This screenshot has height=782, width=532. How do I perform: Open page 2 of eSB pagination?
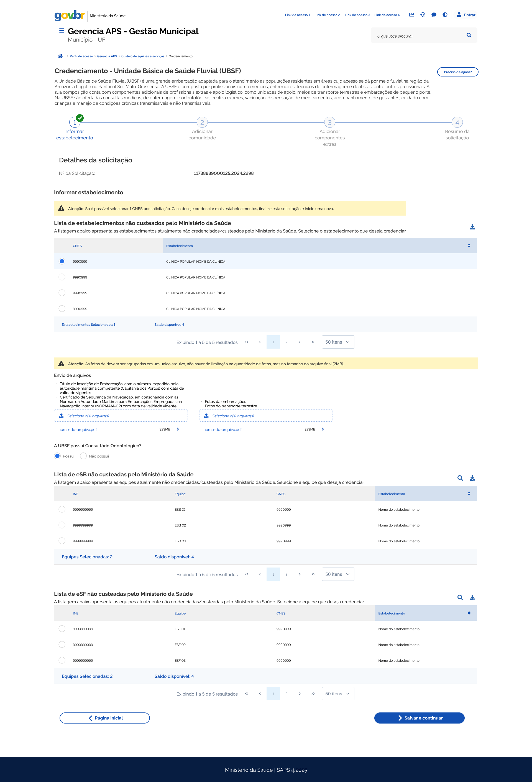pyautogui.click(x=286, y=574)
